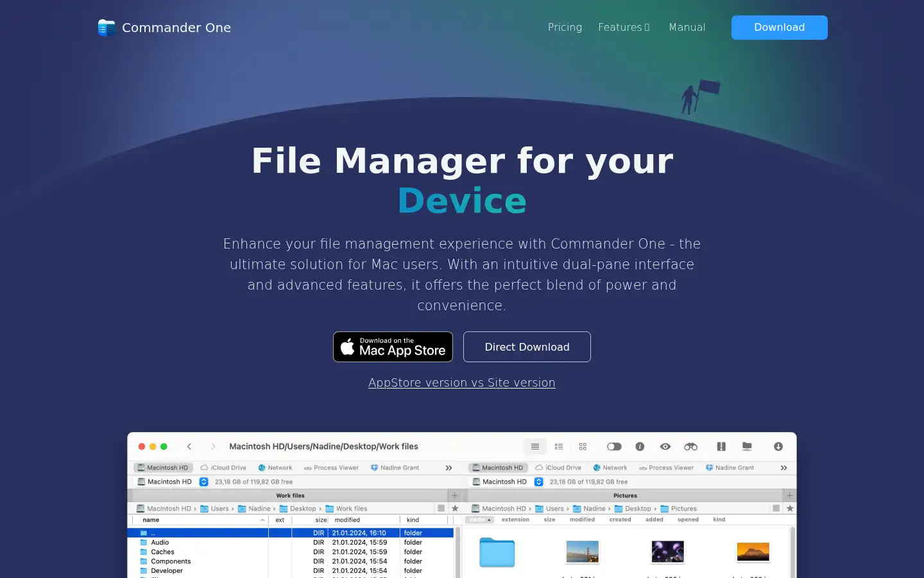Select the Golden Gate bridge photo thumbnail
Viewport: 924px width, 578px height.
[583, 552]
